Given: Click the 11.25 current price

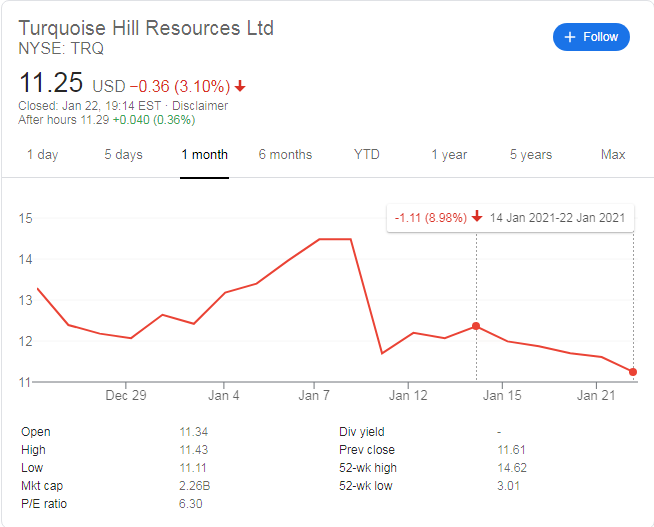Looking at the screenshot, I should (51, 83).
